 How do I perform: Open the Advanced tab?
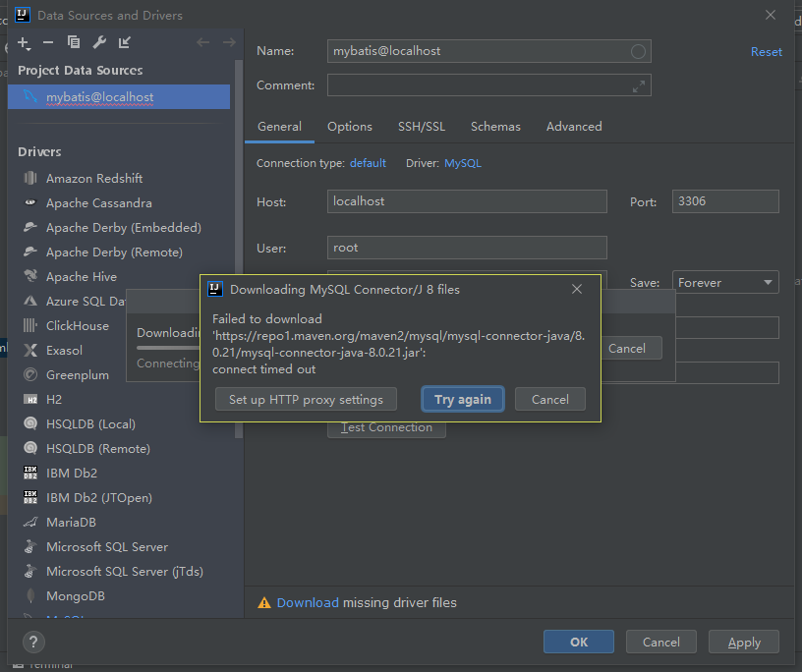pyautogui.click(x=574, y=127)
